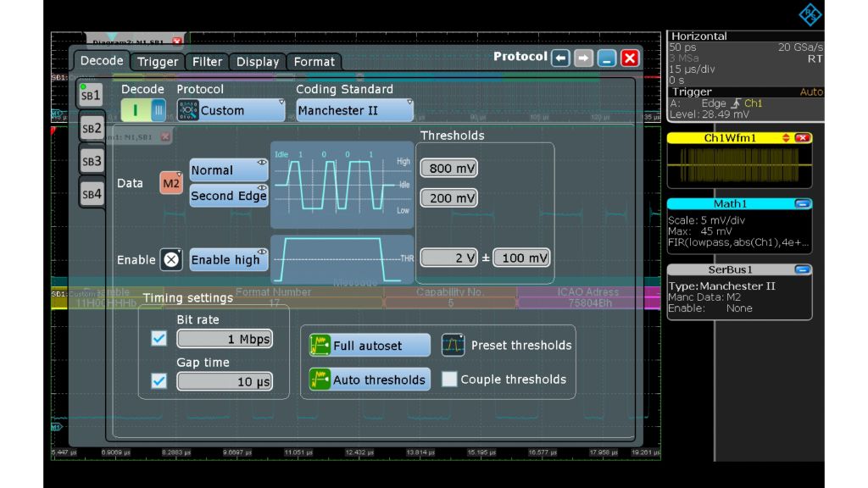This screenshot has height=488, width=868.
Task: Expand the Coding Standard Manchester II dropdown
Action: tap(354, 110)
